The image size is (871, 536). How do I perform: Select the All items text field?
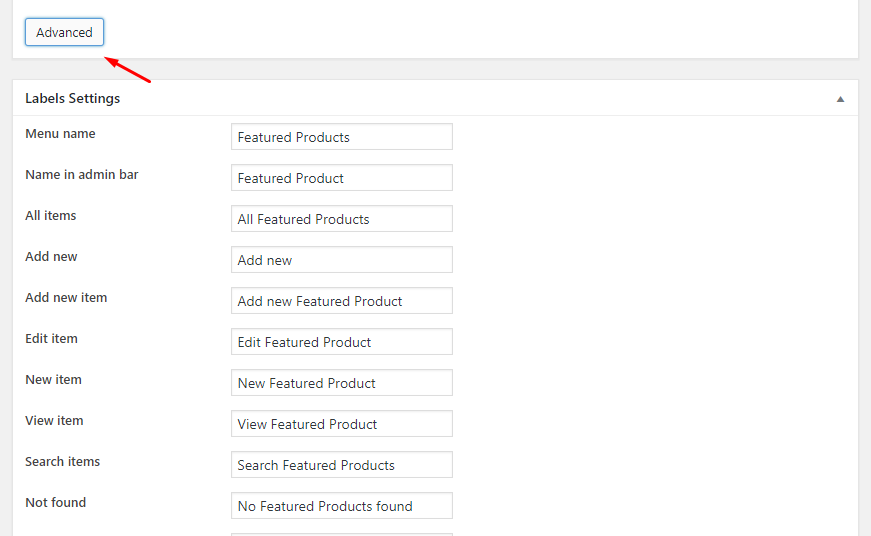(341, 219)
